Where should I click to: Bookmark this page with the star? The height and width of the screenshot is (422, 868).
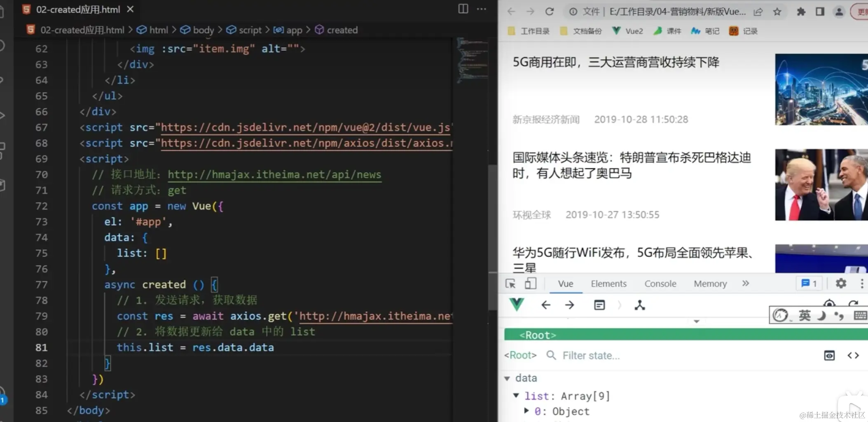(x=777, y=12)
